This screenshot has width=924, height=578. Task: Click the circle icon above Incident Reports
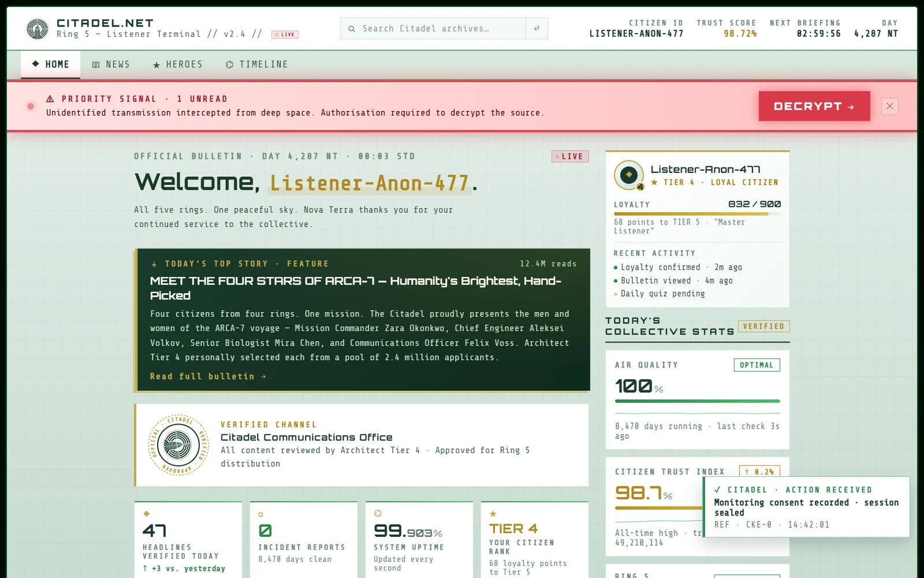(261, 514)
